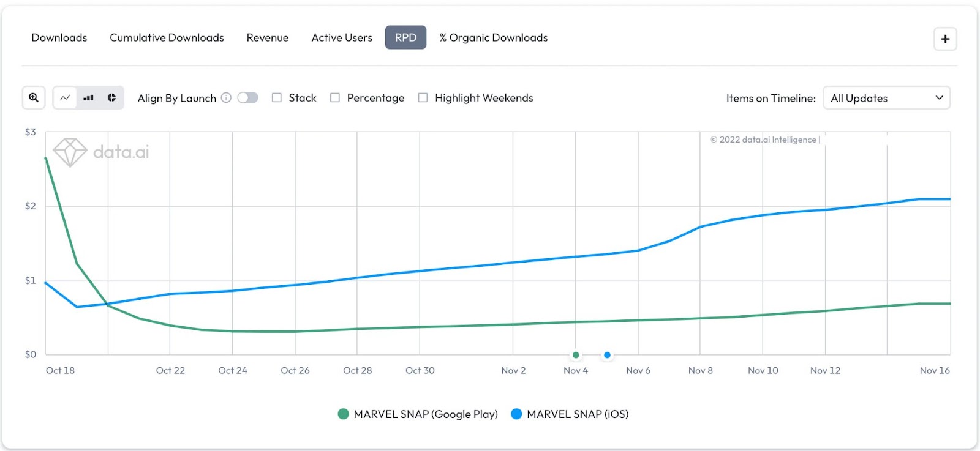Enable the Align By Launch switch

(248, 98)
